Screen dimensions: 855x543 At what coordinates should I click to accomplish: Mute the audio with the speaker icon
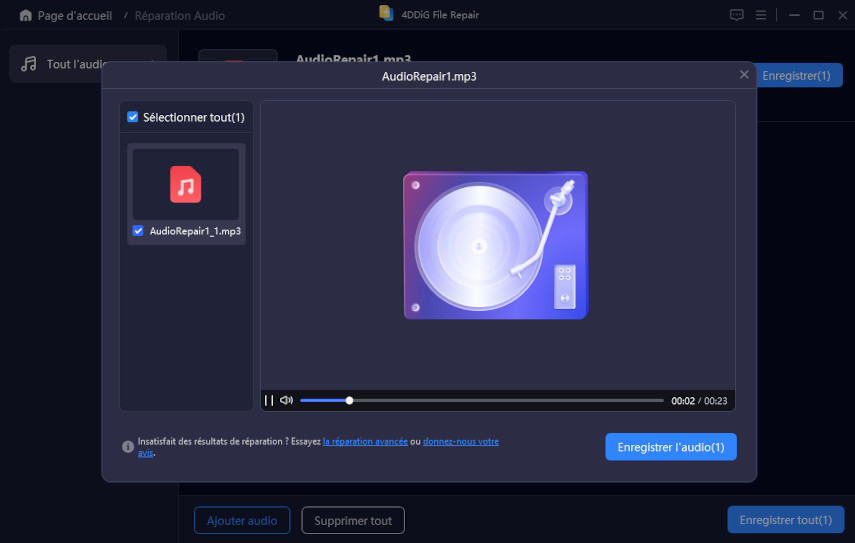(286, 400)
